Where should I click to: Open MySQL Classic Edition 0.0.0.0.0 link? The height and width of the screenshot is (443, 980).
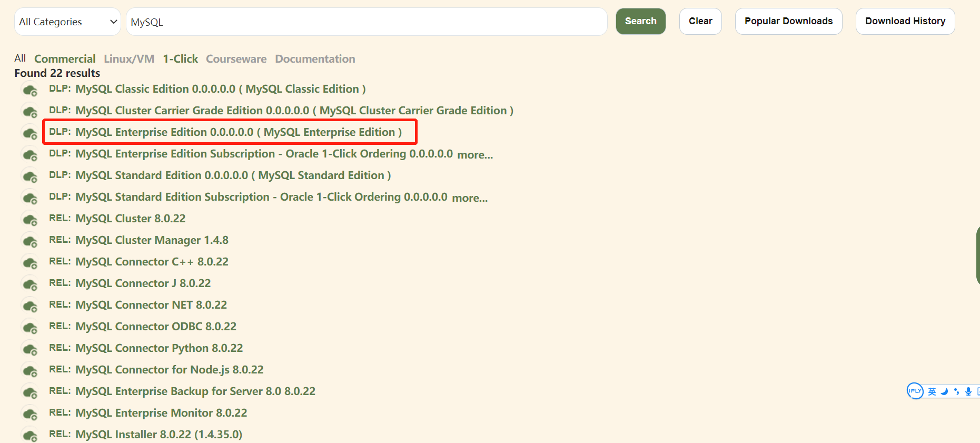pyautogui.click(x=221, y=89)
